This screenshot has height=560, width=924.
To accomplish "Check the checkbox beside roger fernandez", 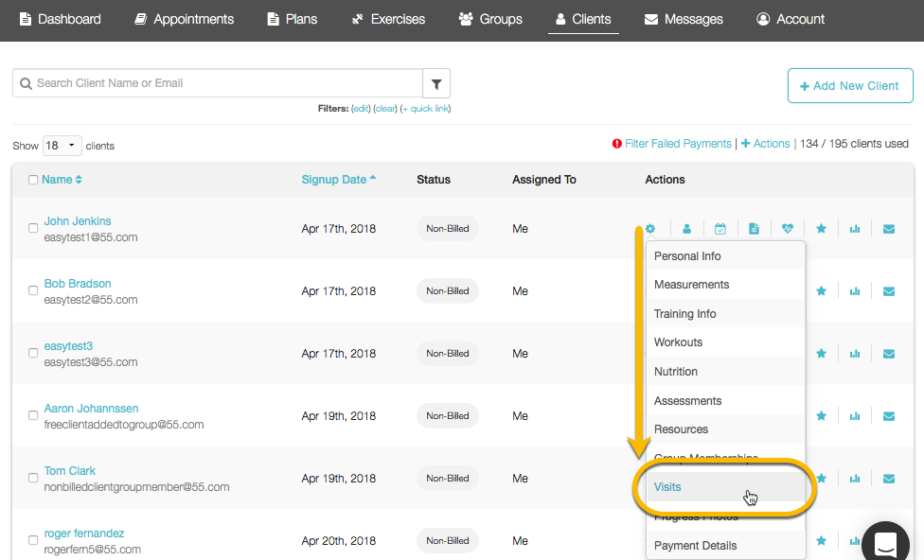I will click(32, 540).
